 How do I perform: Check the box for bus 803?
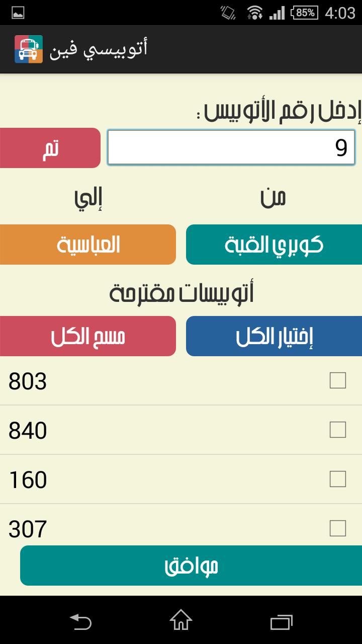coord(338,381)
